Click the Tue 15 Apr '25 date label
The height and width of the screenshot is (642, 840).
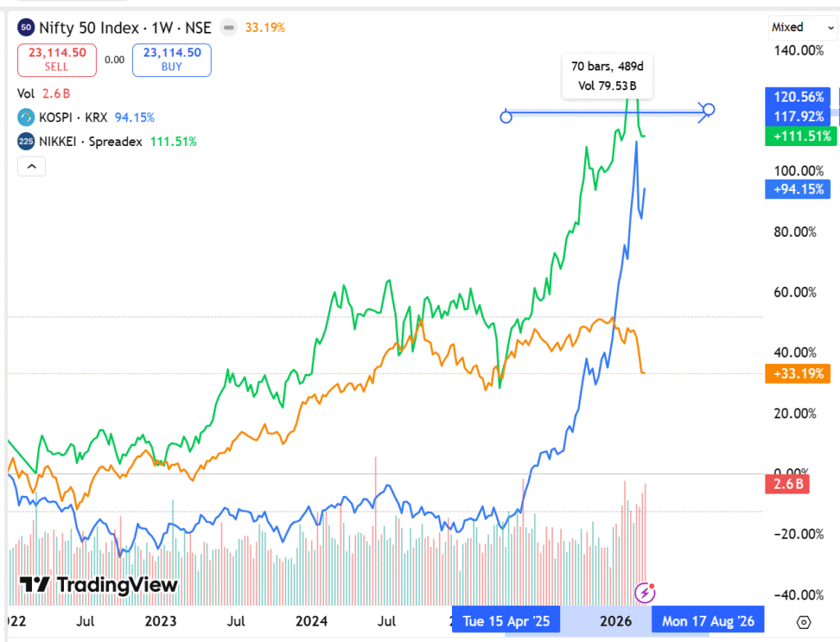tap(506, 621)
